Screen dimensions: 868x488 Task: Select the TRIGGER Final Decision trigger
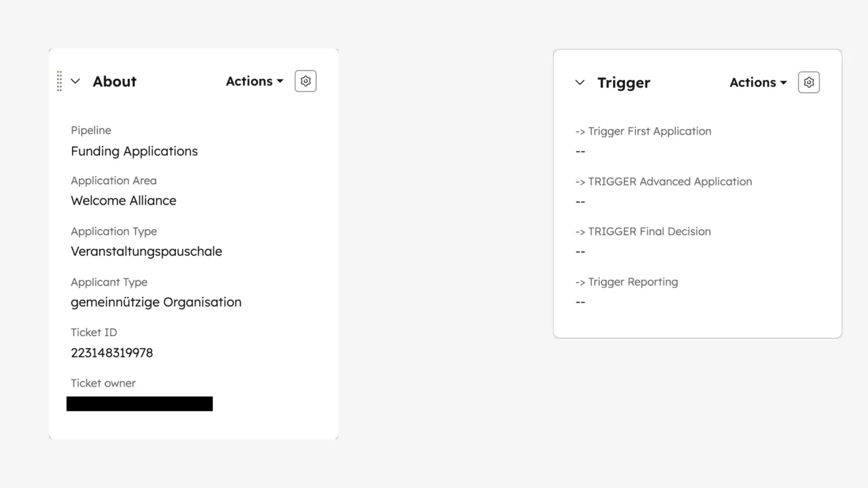pos(649,231)
